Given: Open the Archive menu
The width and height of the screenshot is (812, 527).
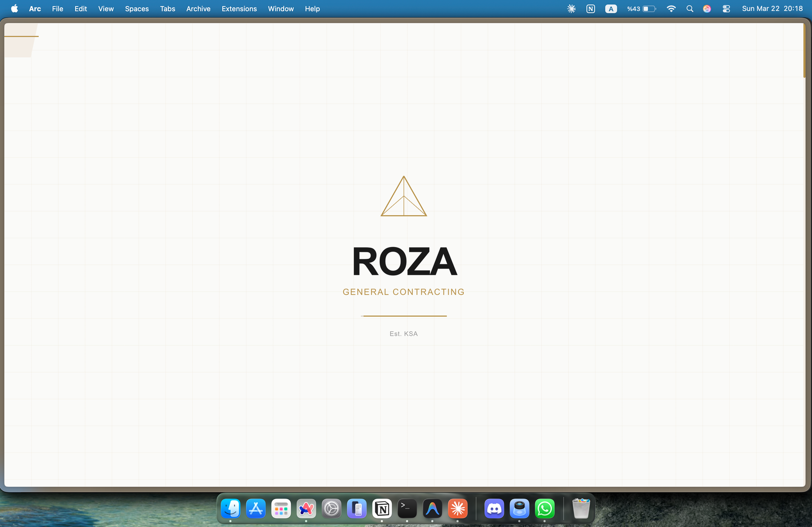Looking at the screenshot, I should 198,9.
